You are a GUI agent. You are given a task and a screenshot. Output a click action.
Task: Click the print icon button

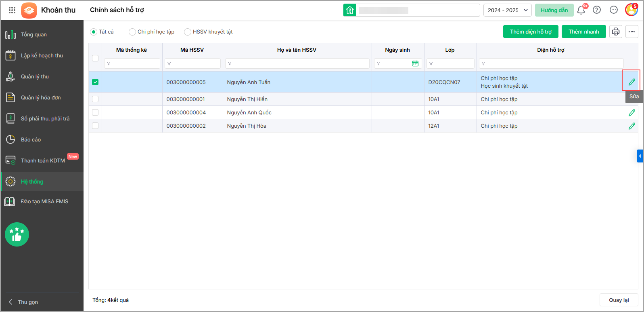tap(615, 32)
